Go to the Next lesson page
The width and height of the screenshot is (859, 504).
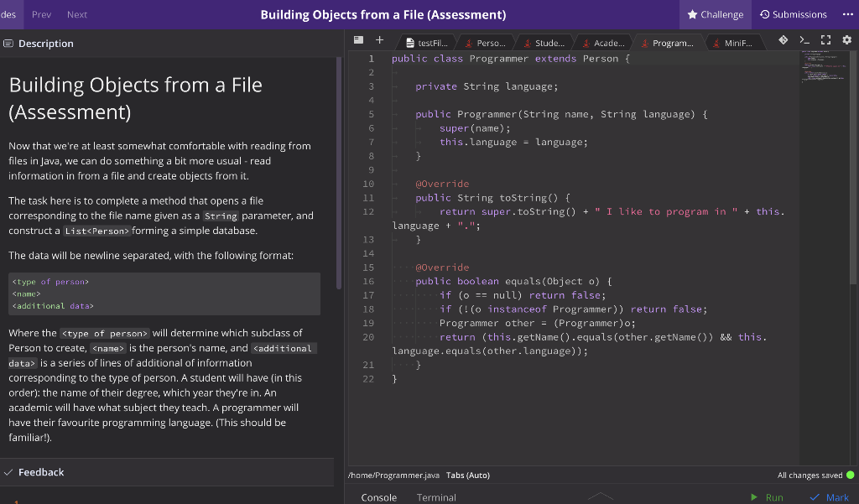click(79, 13)
